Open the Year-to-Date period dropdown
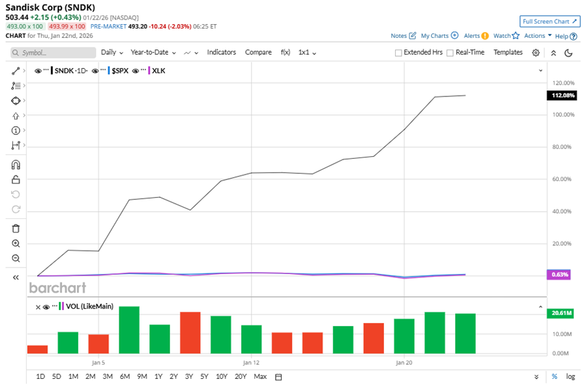Screen dimensions: 588x390 [153, 53]
